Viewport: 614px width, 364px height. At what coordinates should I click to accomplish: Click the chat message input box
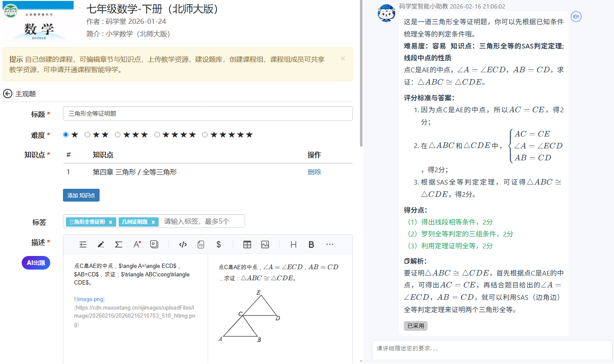pyautogui.click(x=491, y=349)
